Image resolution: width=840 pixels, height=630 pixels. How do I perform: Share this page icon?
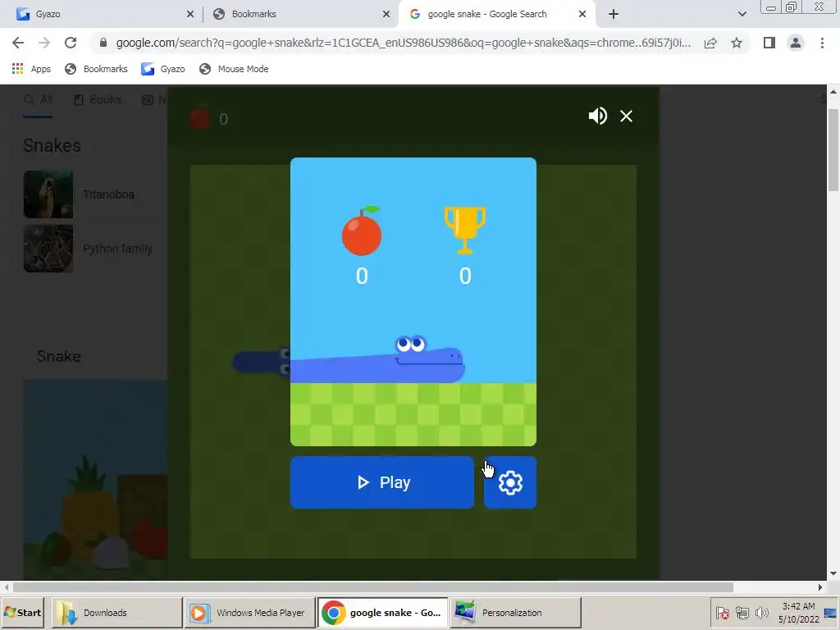coord(710,43)
